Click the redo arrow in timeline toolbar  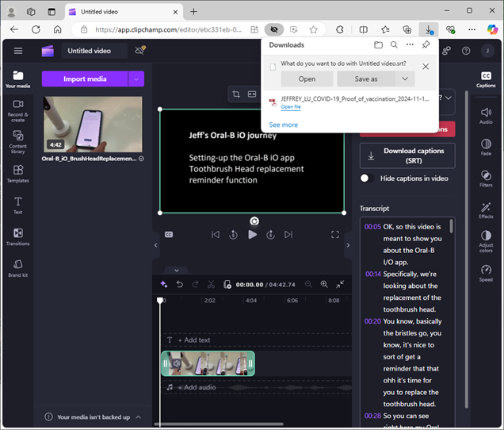195,284
